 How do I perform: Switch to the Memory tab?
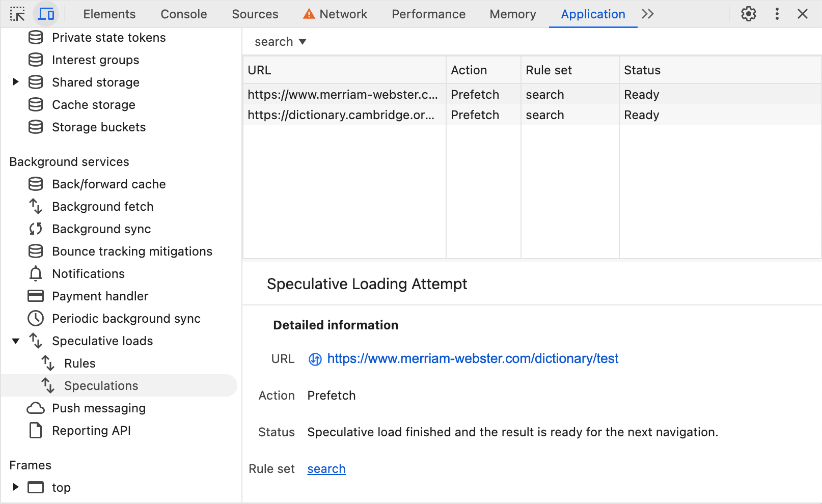[512, 14]
